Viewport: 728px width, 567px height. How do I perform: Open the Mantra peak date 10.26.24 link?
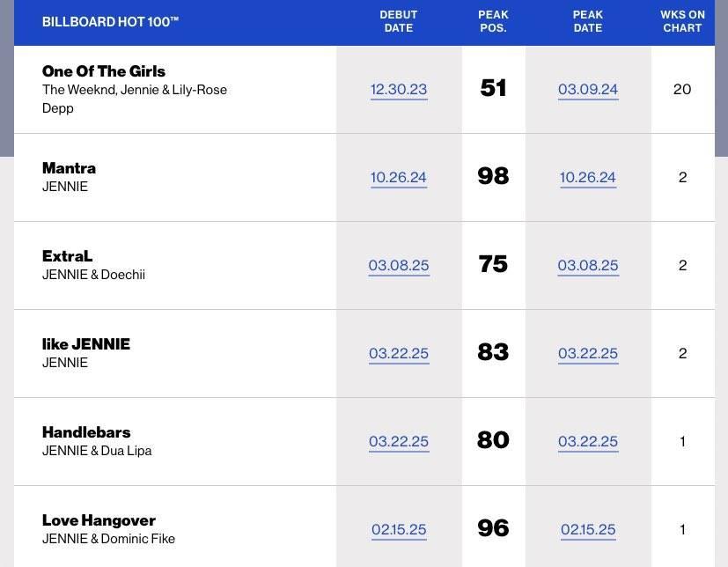click(x=588, y=177)
